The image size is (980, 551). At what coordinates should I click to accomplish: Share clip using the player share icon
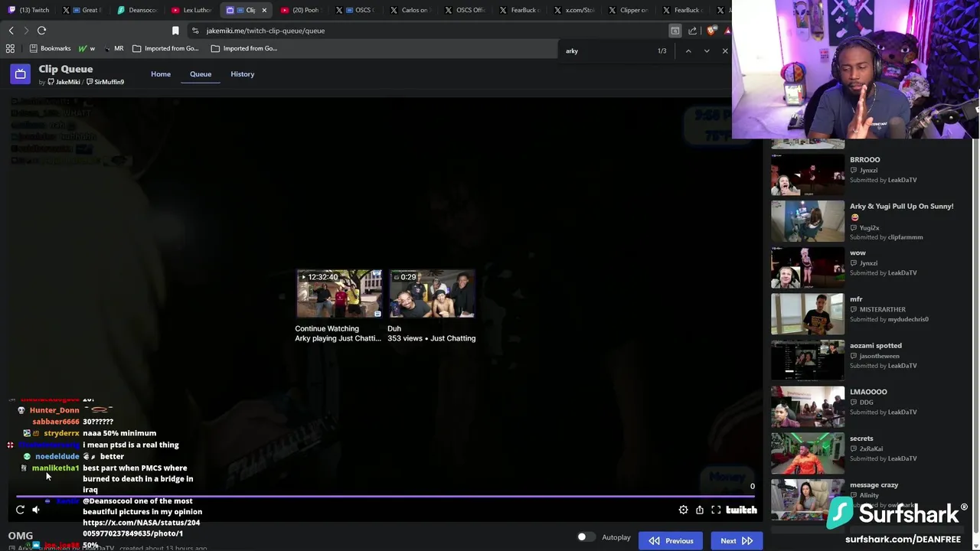(700, 510)
